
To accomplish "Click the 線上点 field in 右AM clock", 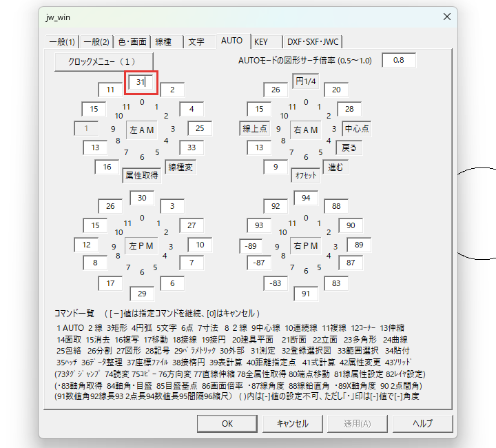I will tap(255, 128).
